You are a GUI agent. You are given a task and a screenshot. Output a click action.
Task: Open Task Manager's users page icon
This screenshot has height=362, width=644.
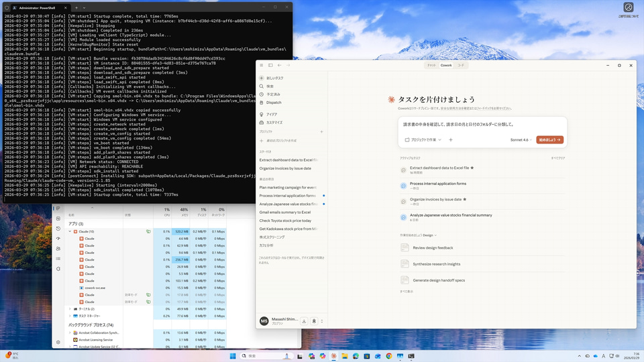[x=58, y=249]
